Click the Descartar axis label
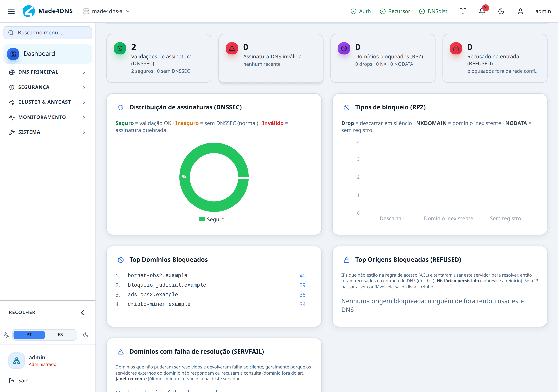The width and height of the screenshot is (558, 392). 391,218
